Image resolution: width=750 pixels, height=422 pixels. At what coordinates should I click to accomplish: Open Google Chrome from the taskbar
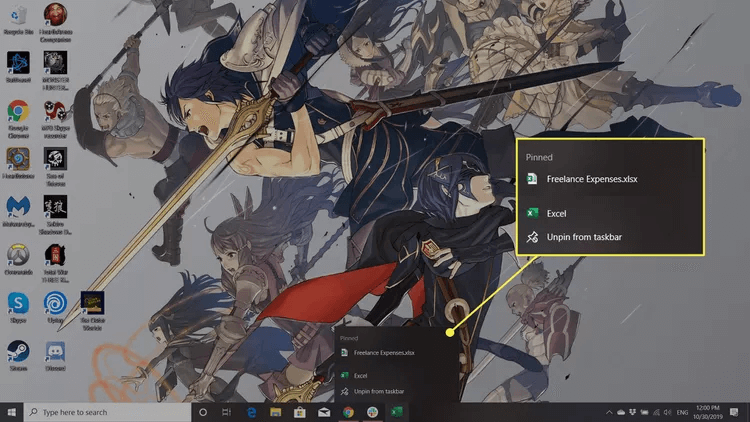tap(348, 412)
